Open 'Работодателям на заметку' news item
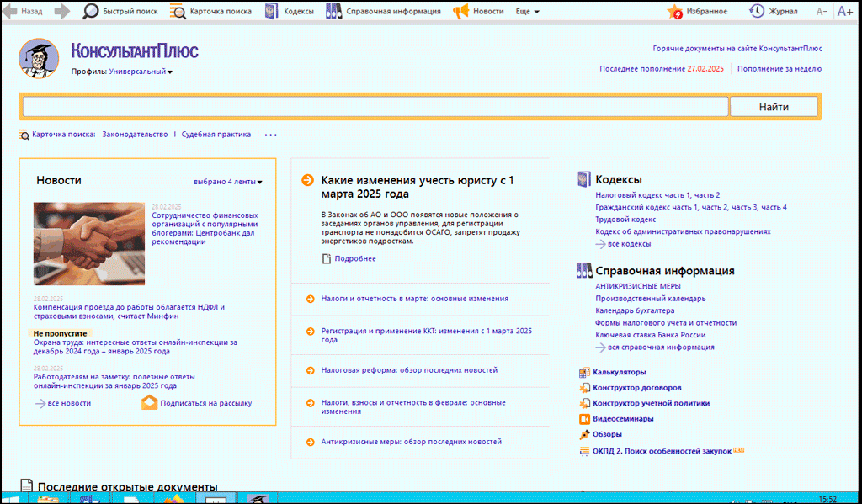The width and height of the screenshot is (862, 504). click(x=114, y=381)
